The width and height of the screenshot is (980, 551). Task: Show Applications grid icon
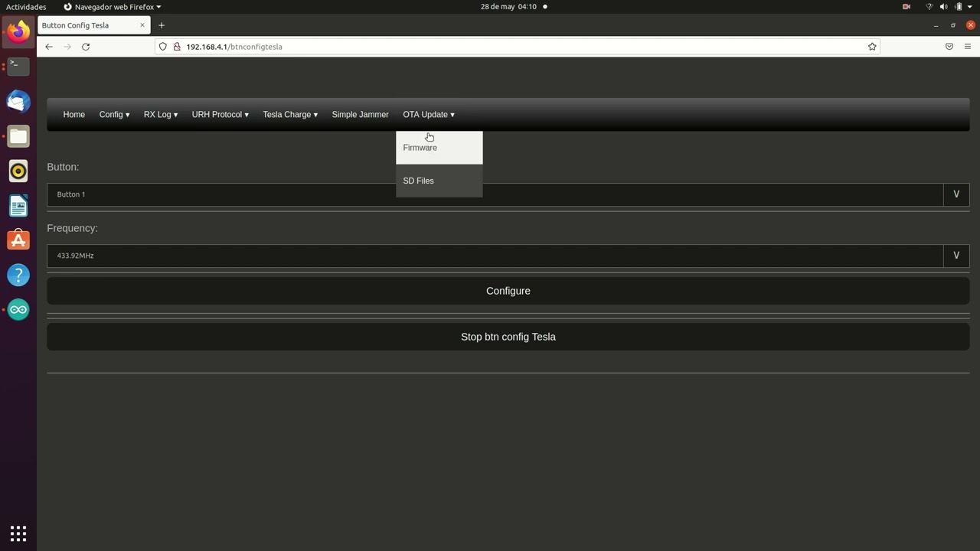click(x=18, y=533)
